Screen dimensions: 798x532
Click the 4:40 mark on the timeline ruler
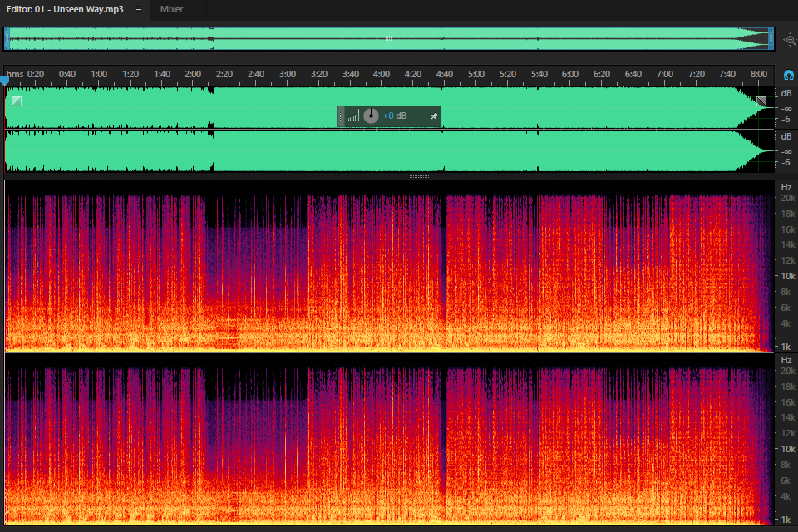tap(444, 74)
